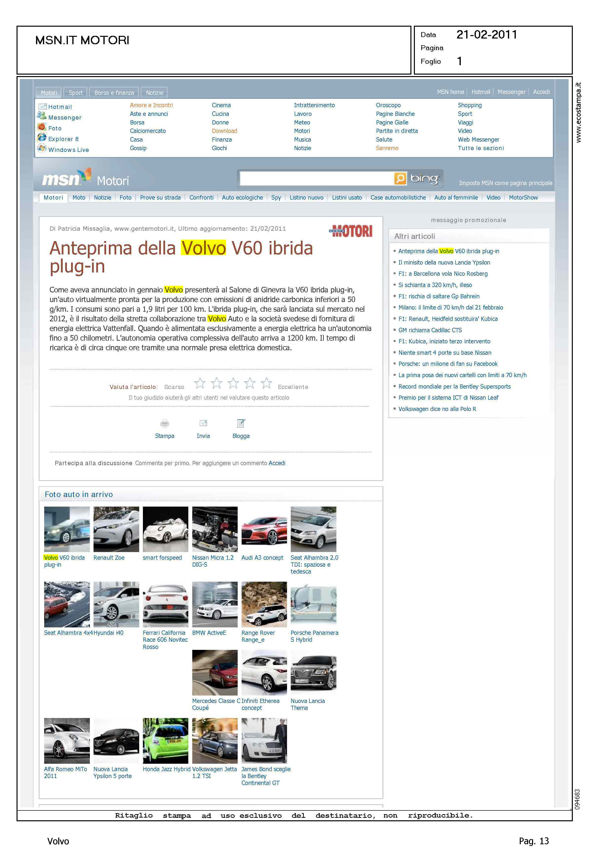Click Accedi link to add a comment
Viewport: 616px width, 865px height.
coord(277,463)
